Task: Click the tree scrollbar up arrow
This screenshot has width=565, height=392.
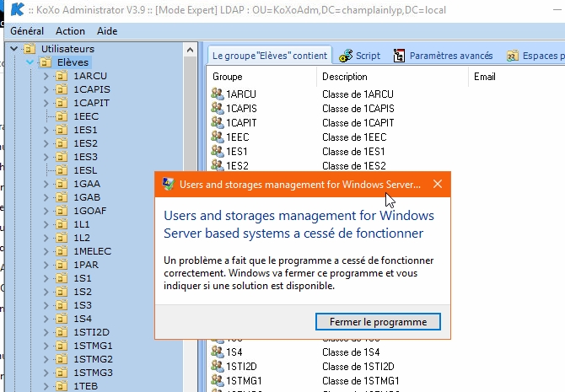Action: coord(190,50)
